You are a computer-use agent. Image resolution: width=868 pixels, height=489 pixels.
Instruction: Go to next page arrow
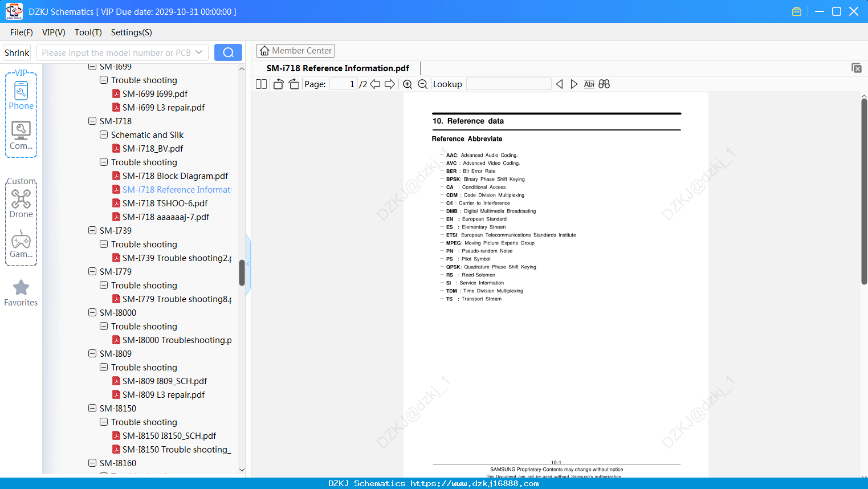click(x=390, y=84)
